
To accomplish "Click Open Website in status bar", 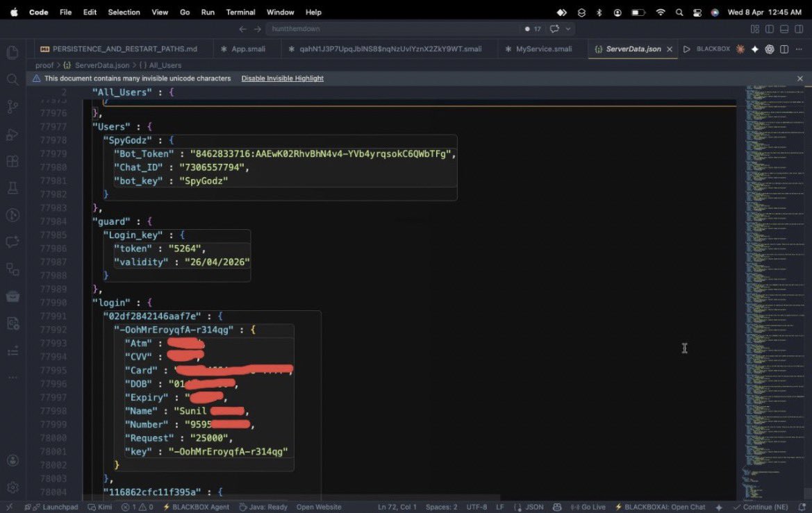I will pos(319,507).
